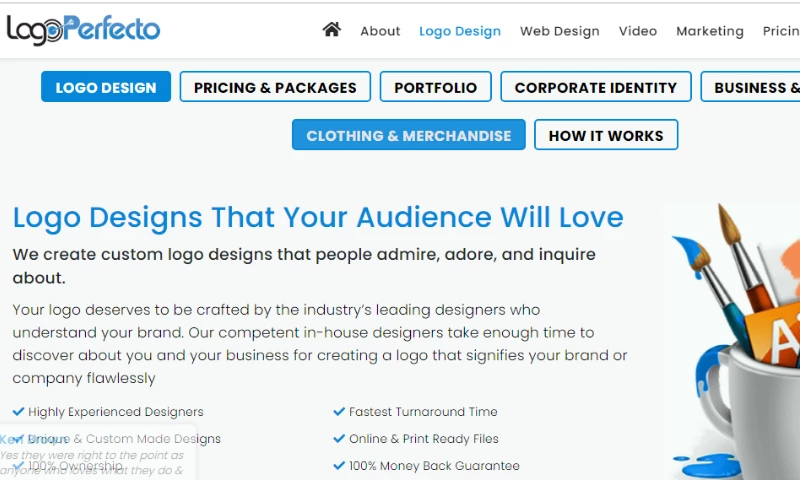Open the PORTFOLIO tab
The height and width of the screenshot is (480, 800).
[x=436, y=87]
